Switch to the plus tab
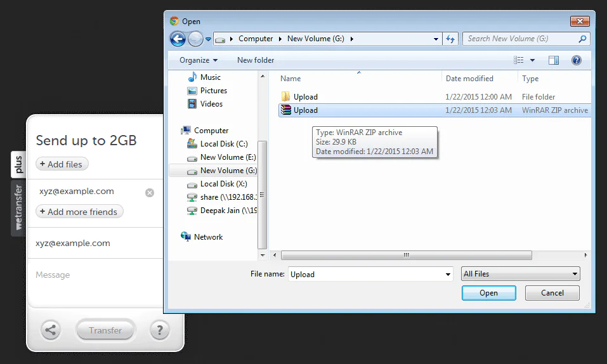This screenshot has height=364, width=607. point(18,165)
